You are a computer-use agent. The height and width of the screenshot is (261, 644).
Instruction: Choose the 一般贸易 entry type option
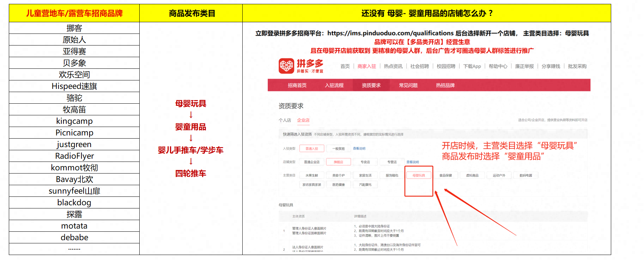click(x=339, y=148)
